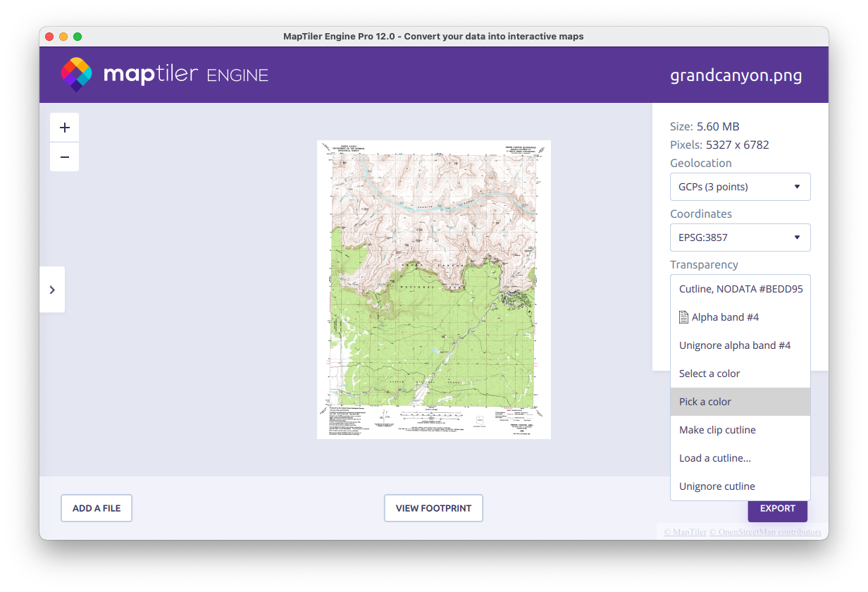Choose Select a color option

pos(709,374)
